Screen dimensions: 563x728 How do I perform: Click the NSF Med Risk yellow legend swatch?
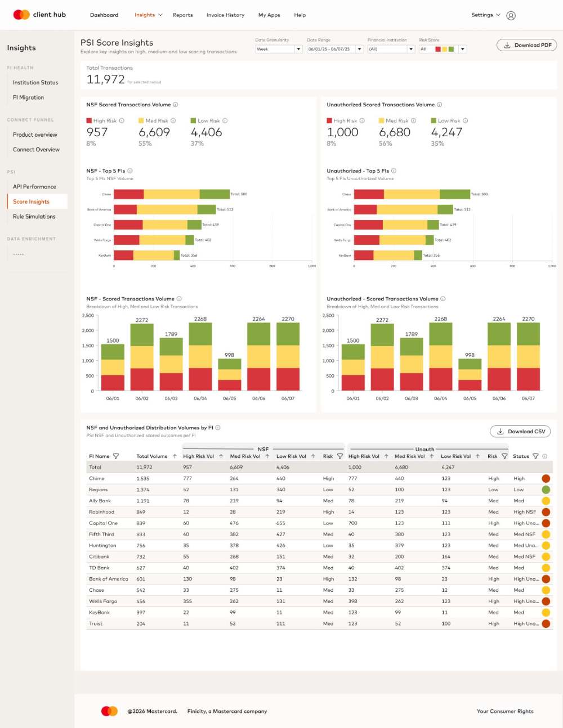tap(141, 120)
